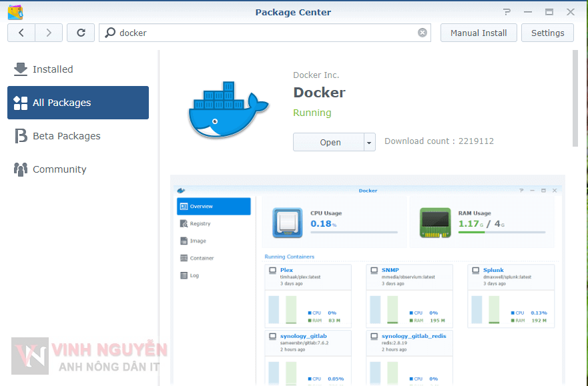The height and width of the screenshot is (386, 588).
Task: Click the SNMP container name
Action: tap(390, 270)
